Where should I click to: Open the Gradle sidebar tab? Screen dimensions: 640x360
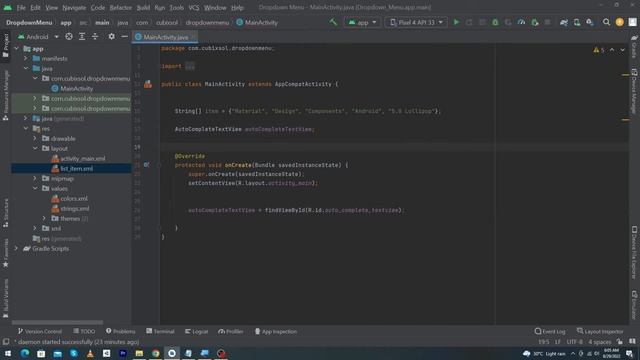634,46
